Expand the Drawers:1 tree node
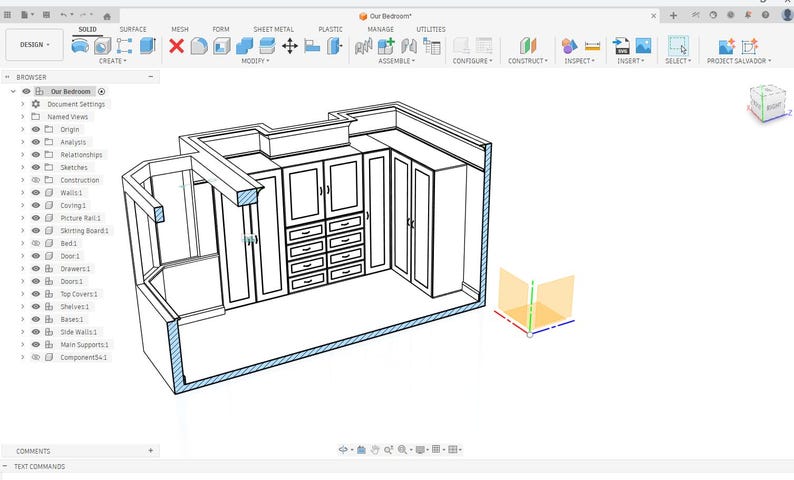 (22, 269)
